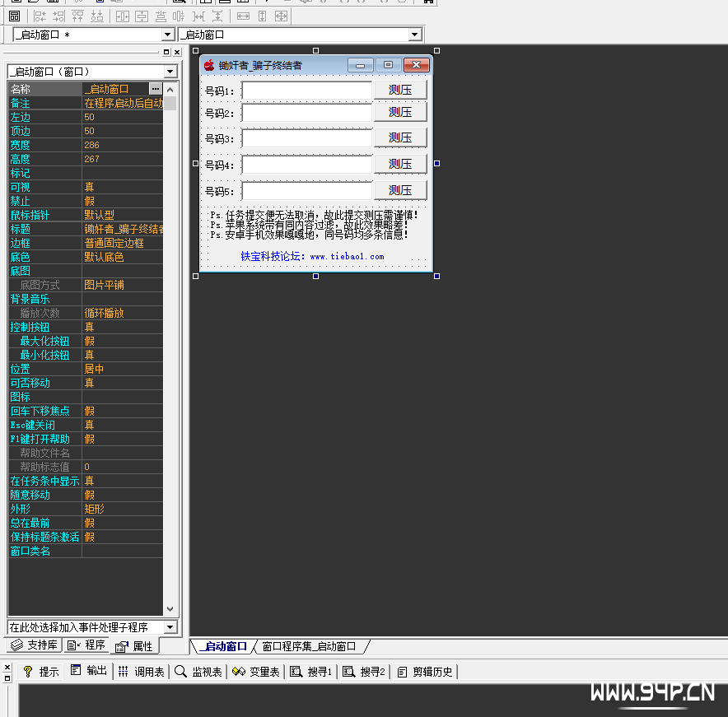Open the 输出 tab in bottom panel
728x717 pixels.
89,671
